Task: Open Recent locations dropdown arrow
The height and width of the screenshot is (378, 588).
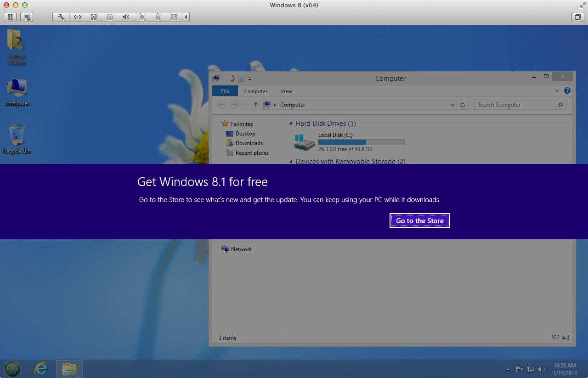Action: click(x=245, y=105)
